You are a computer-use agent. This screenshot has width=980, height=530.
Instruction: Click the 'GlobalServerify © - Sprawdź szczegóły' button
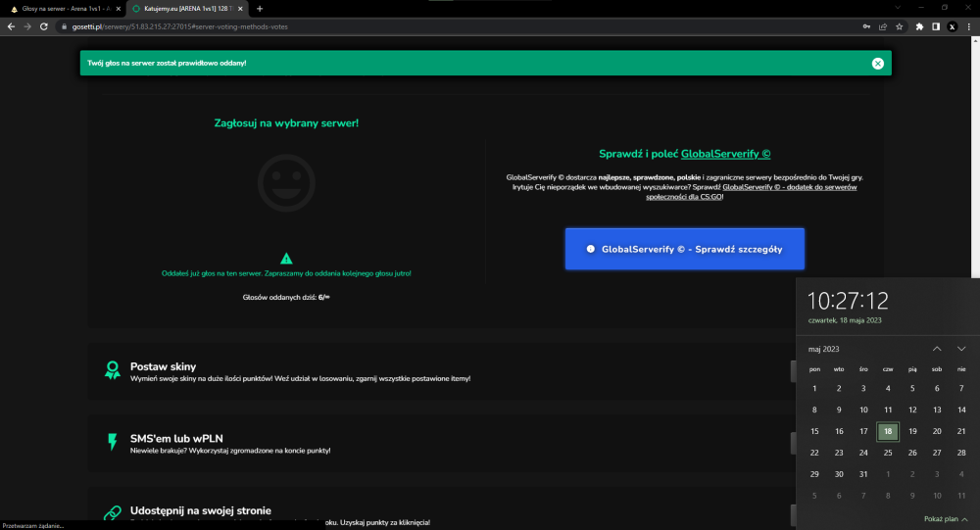(684, 249)
